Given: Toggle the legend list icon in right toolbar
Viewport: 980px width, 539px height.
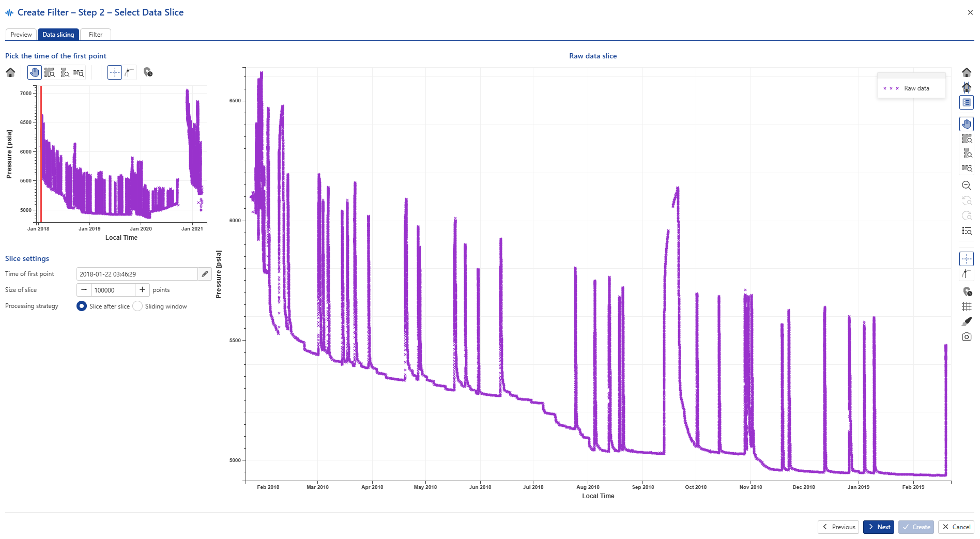Looking at the screenshot, I should pyautogui.click(x=966, y=103).
